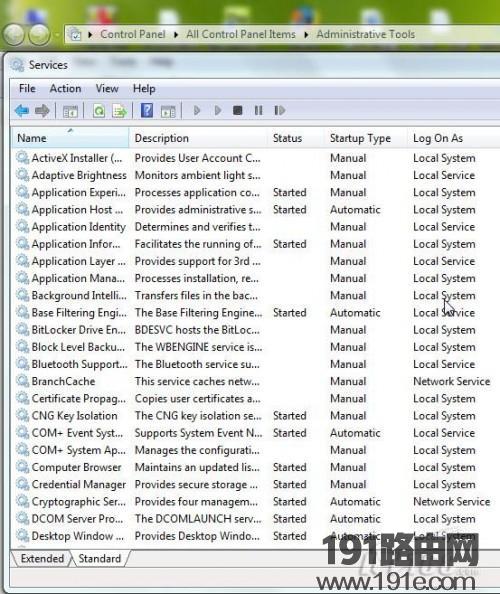Screen dimensions: 500x594
Task: Sort by the Status column header
Action: point(296,138)
